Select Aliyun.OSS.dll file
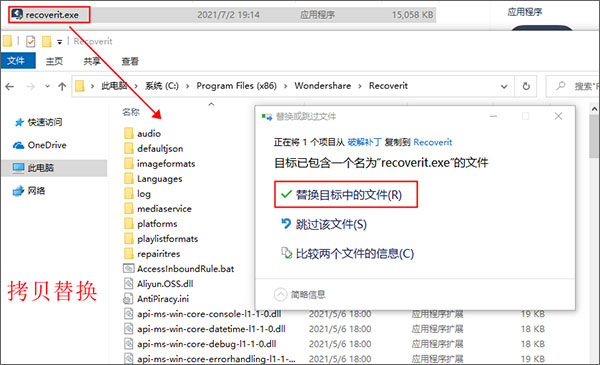This screenshot has height=365, width=600. click(158, 284)
